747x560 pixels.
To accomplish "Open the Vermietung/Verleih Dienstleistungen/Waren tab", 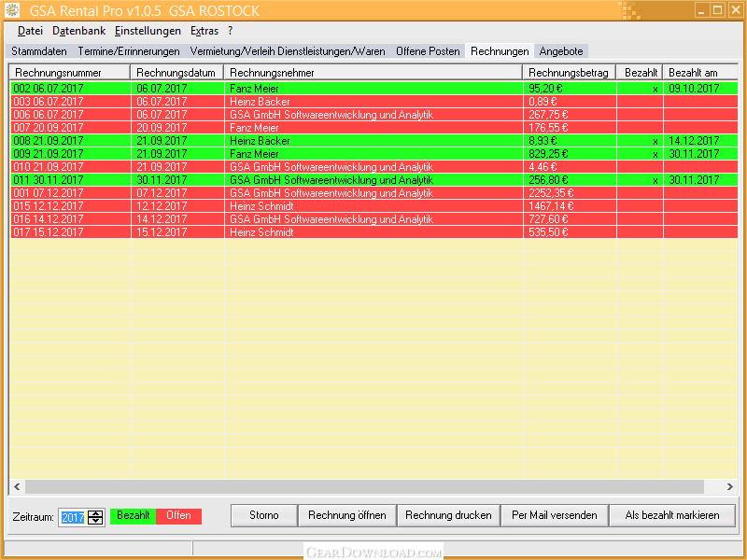I will (288, 51).
